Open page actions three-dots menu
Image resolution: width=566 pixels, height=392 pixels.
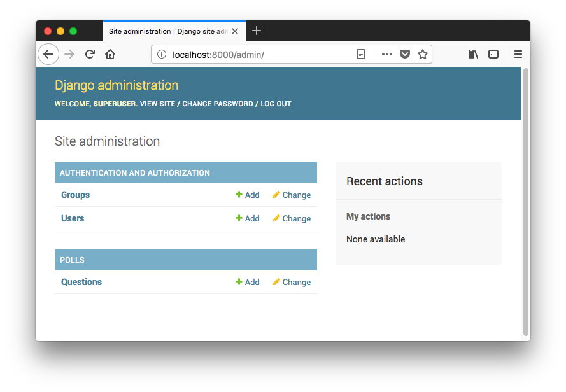[386, 54]
